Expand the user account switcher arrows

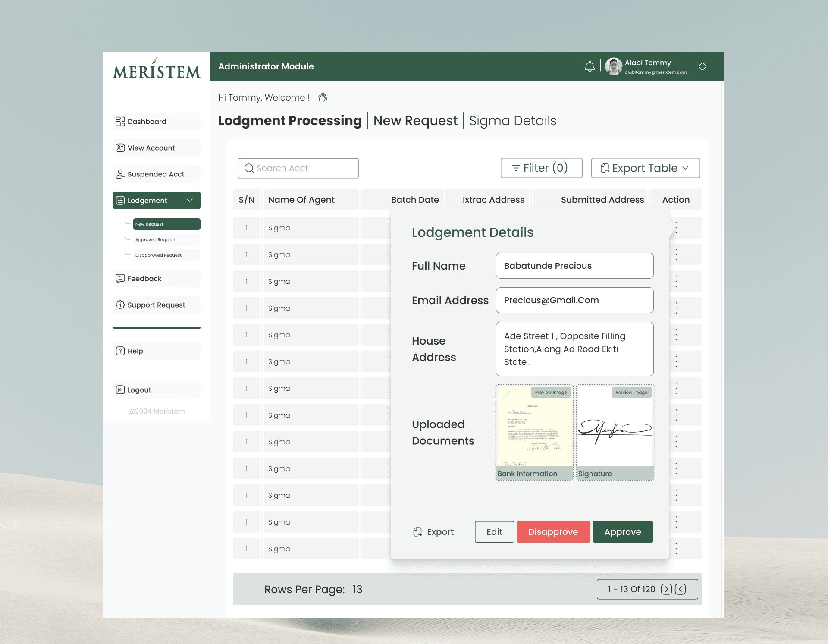coord(702,66)
